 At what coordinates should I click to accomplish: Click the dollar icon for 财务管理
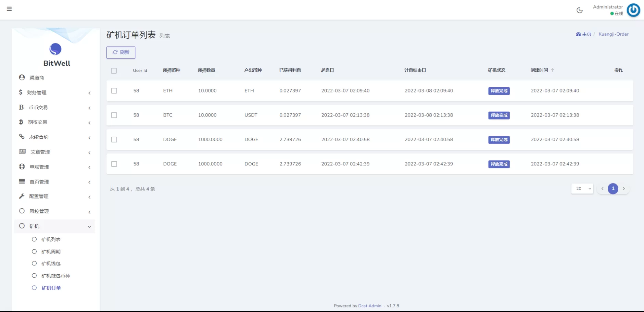click(x=21, y=92)
